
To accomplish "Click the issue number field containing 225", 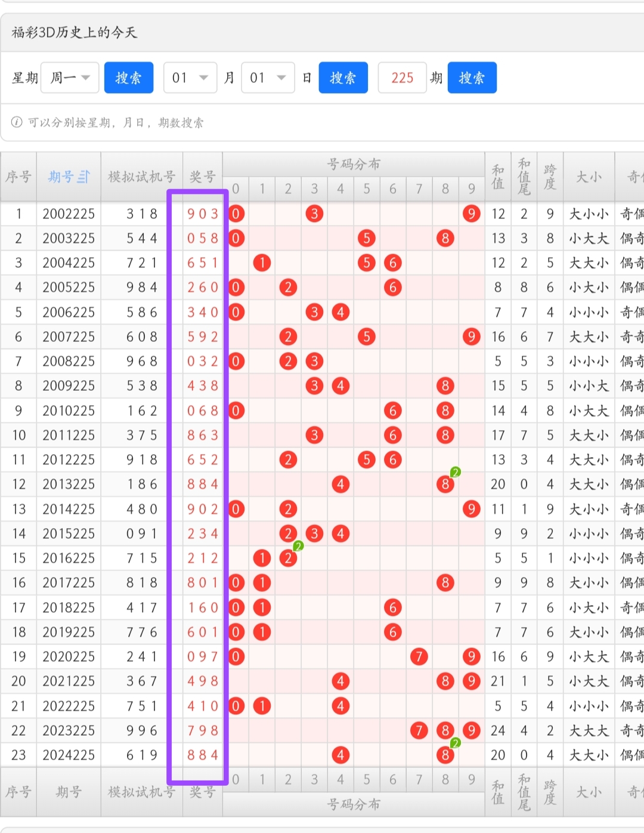I will [x=402, y=78].
